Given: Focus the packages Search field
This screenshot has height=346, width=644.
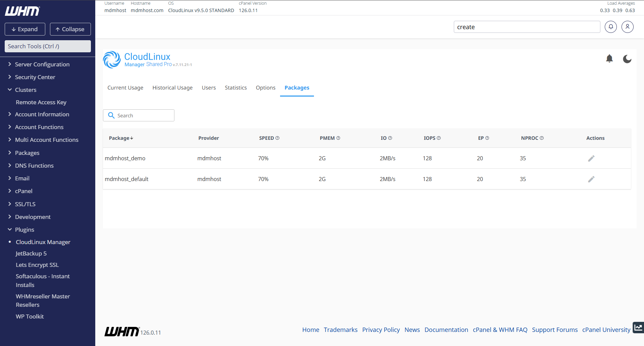Looking at the screenshot, I should [139, 115].
